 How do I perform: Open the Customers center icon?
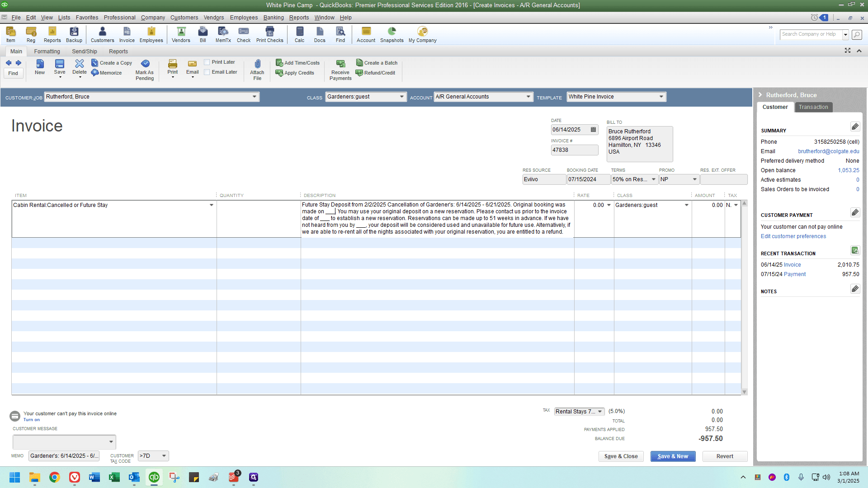tap(103, 34)
